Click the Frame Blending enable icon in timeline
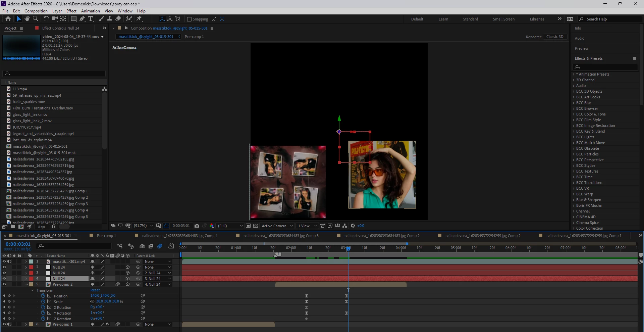 [151, 246]
